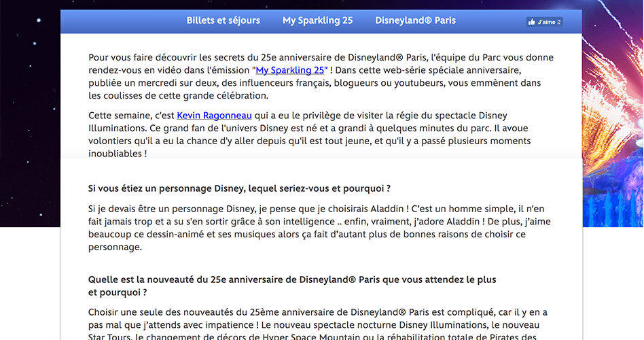This screenshot has width=644, height=340.
Task: Click the thumbs-up icon in J'aime
Action: [x=532, y=22]
